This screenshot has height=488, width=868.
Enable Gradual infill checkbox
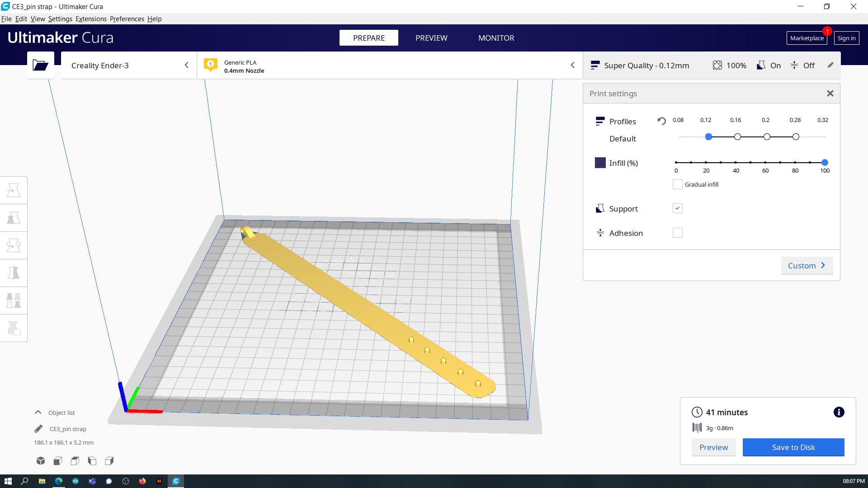point(677,184)
